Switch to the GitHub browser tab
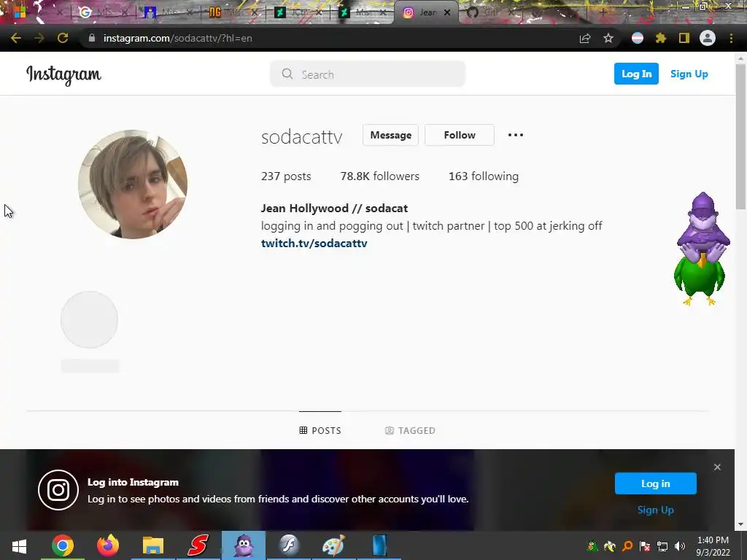This screenshot has width=747, height=560. [x=490, y=13]
